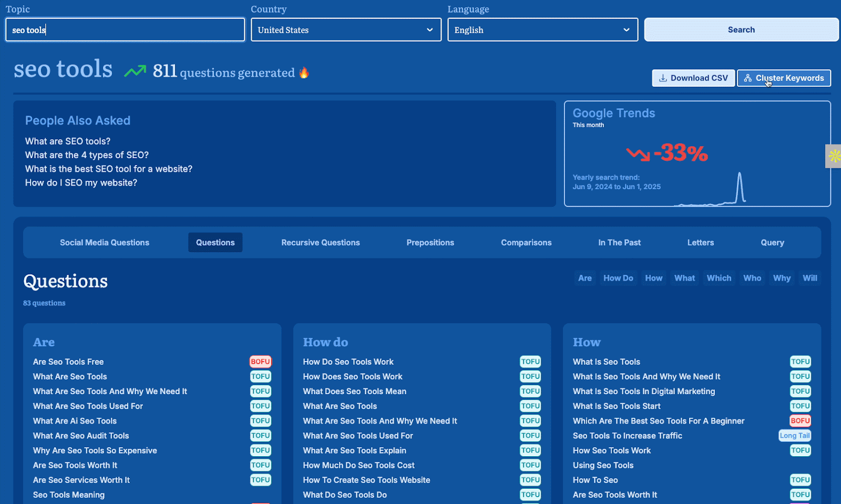
Task: Click What Are Ai Seo Tools
Action: coord(75,421)
